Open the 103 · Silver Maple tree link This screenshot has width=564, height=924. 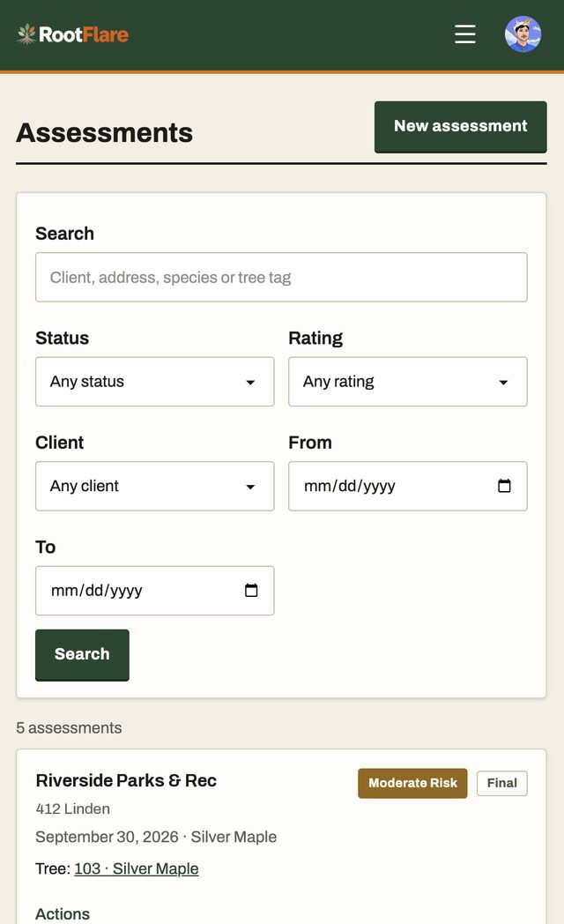[137, 868]
